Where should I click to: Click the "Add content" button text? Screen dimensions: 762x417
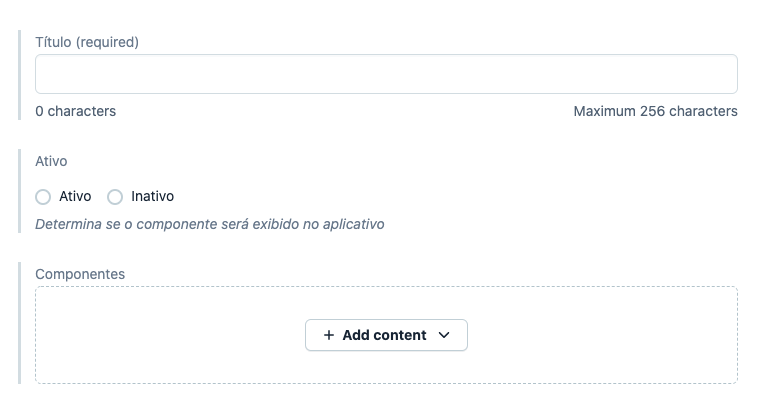coord(384,336)
